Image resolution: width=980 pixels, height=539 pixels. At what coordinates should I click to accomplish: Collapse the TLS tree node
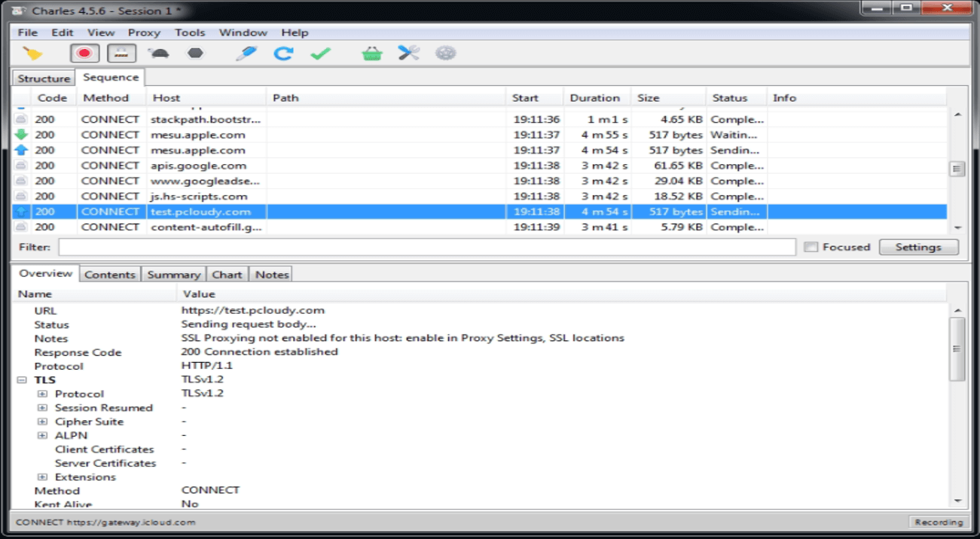[22, 380]
